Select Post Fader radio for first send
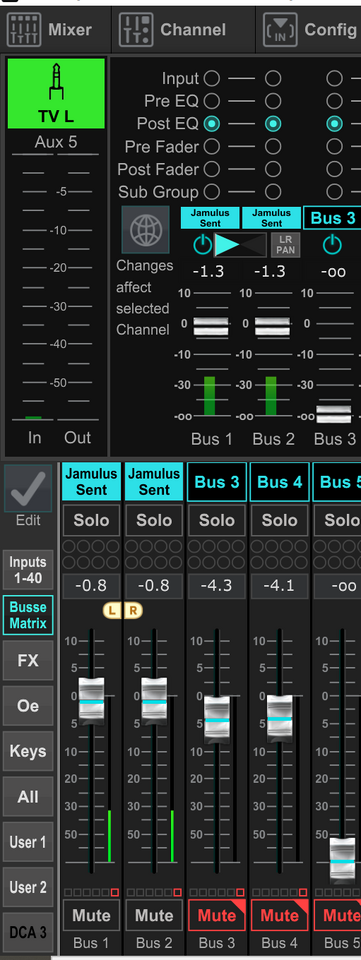361x960 pixels. 212,169
